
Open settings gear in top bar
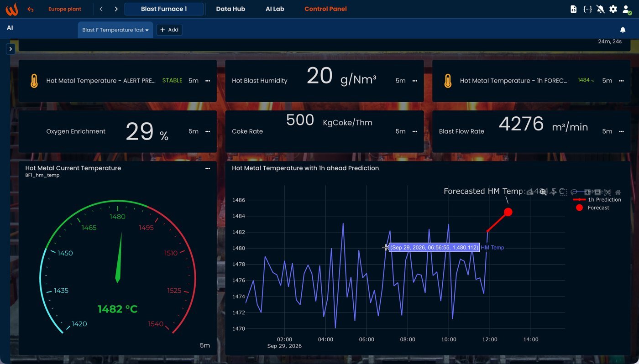tap(613, 9)
